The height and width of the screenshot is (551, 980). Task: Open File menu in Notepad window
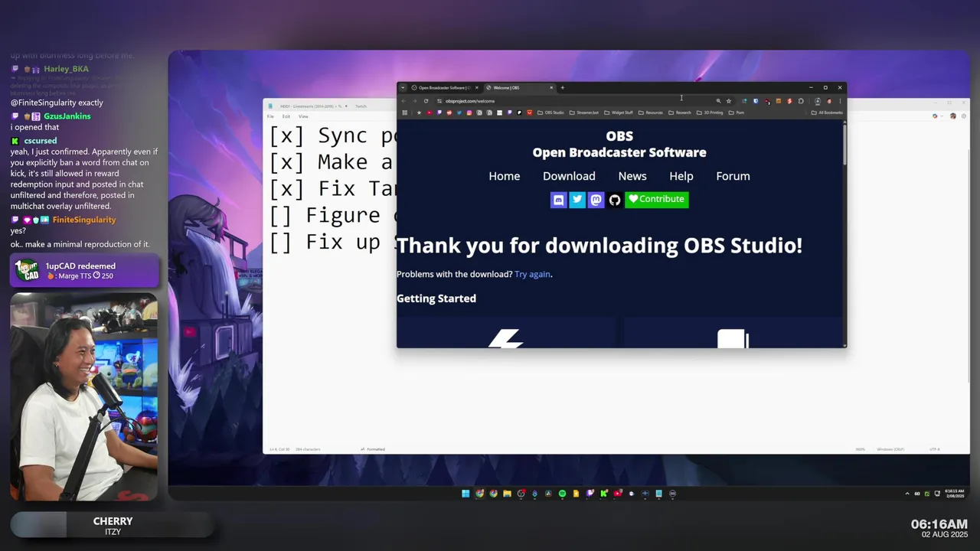pos(270,116)
